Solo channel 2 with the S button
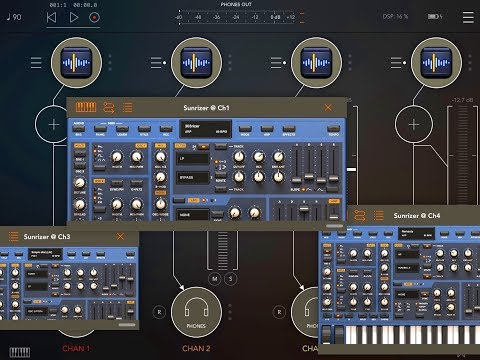This screenshot has width=480, height=360. tap(231, 279)
